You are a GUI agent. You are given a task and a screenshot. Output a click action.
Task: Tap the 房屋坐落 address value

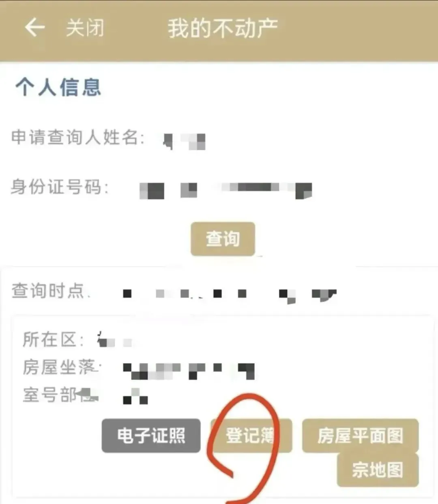pos(189,371)
